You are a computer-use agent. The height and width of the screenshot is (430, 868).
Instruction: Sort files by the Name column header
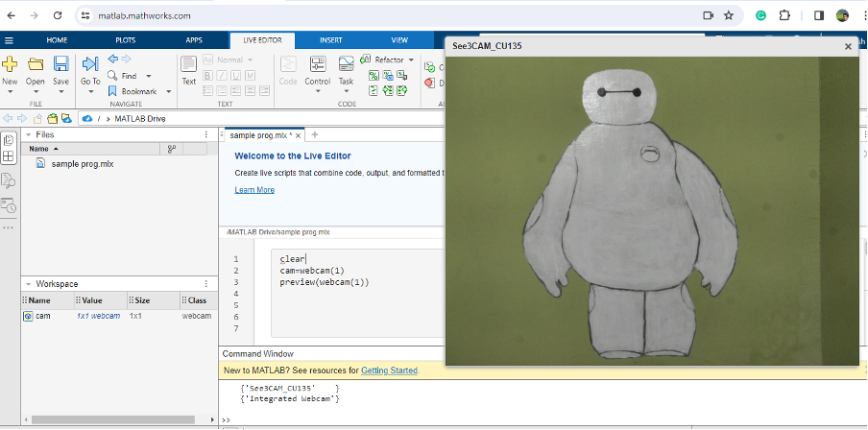pyautogui.click(x=90, y=149)
